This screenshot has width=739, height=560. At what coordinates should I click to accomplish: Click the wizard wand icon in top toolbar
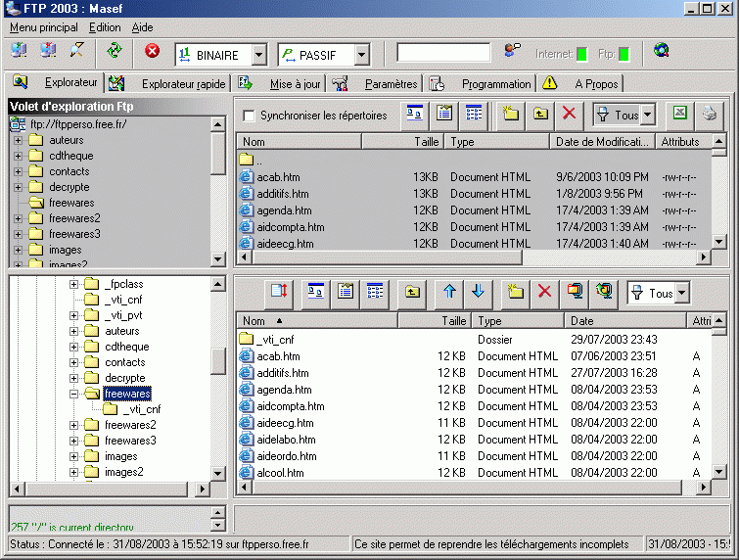(x=76, y=51)
